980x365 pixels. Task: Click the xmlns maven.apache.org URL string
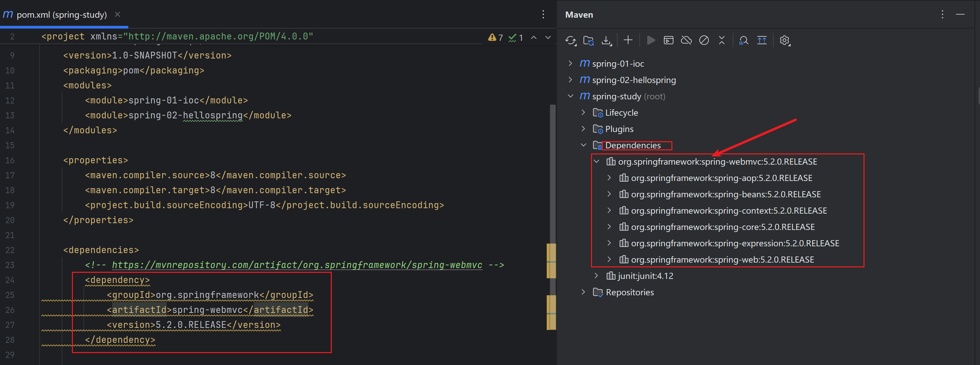coord(218,36)
